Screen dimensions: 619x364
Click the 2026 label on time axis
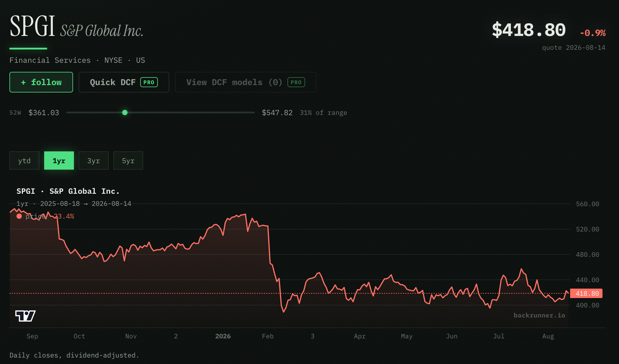[x=223, y=336]
